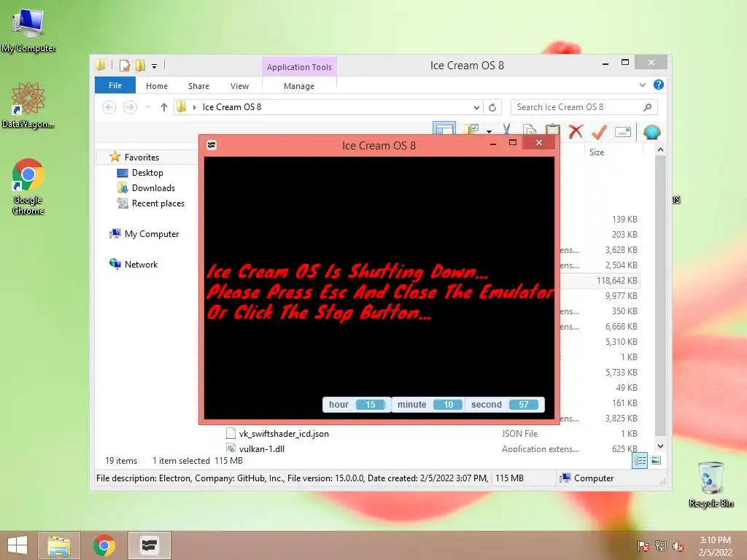Image resolution: width=747 pixels, height=560 pixels.
Task: Click the Ice Cream OS taskbar button
Action: [149, 545]
